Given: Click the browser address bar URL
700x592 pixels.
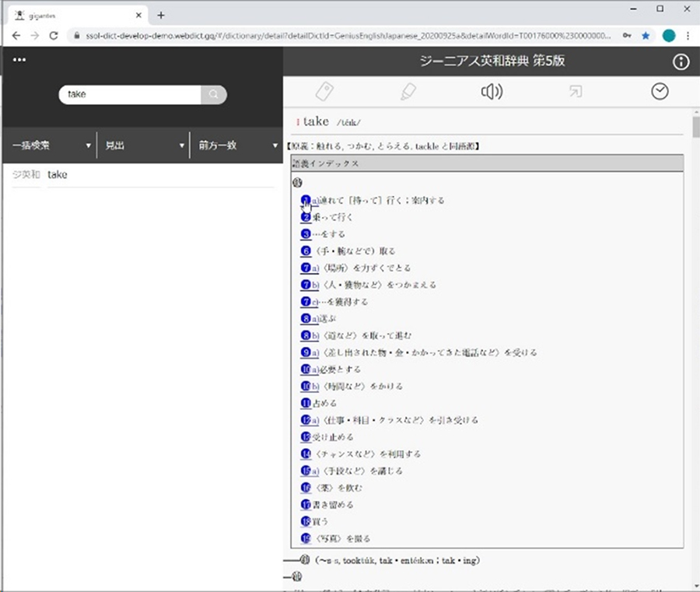Looking at the screenshot, I should tap(348, 36).
